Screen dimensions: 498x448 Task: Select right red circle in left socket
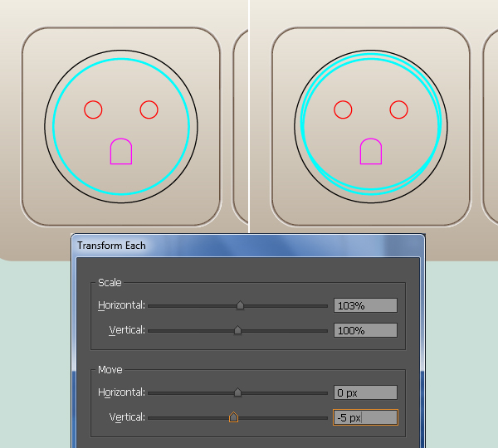(149, 110)
